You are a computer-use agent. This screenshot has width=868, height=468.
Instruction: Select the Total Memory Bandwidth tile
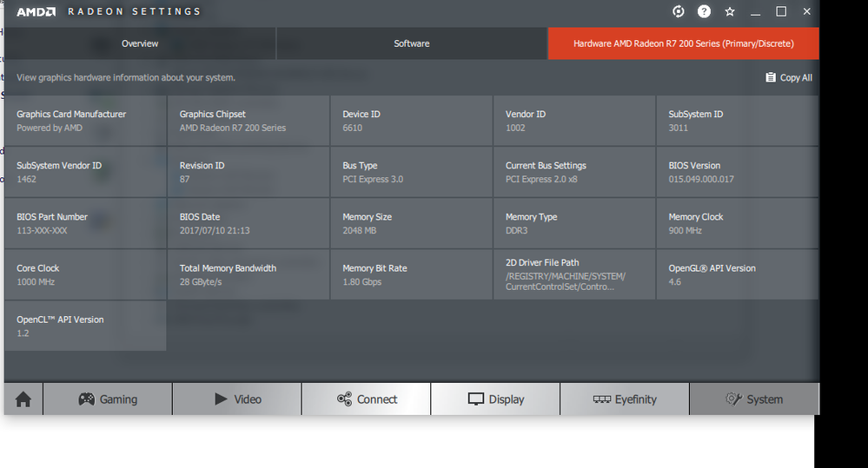click(248, 274)
